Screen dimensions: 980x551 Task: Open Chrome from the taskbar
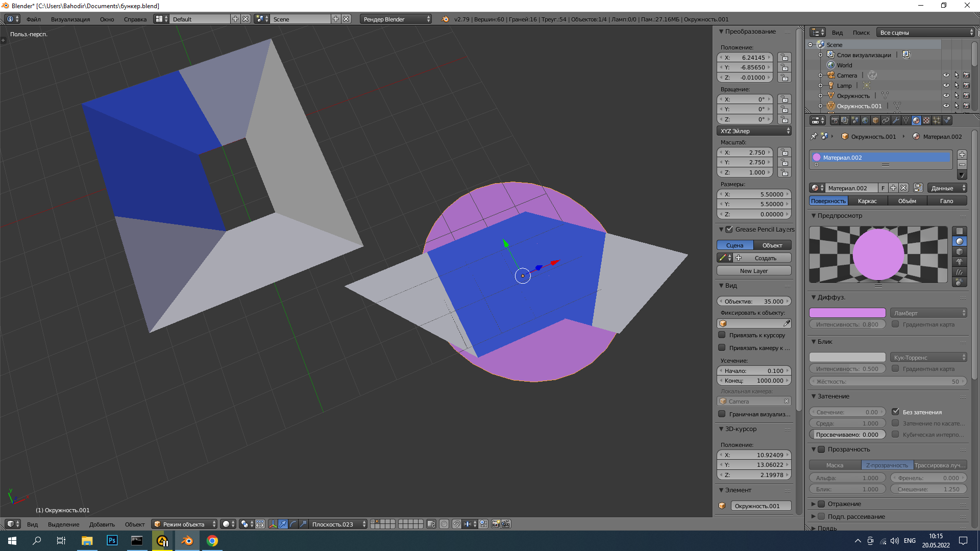point(212,540)
